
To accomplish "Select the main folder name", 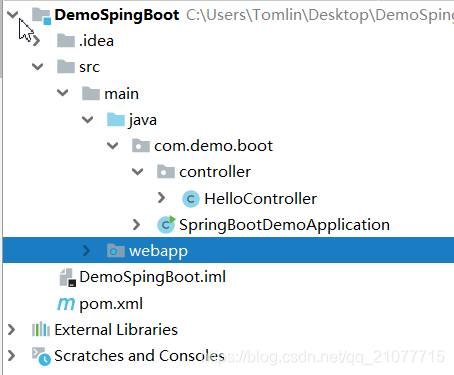I will tap(121, 93).
